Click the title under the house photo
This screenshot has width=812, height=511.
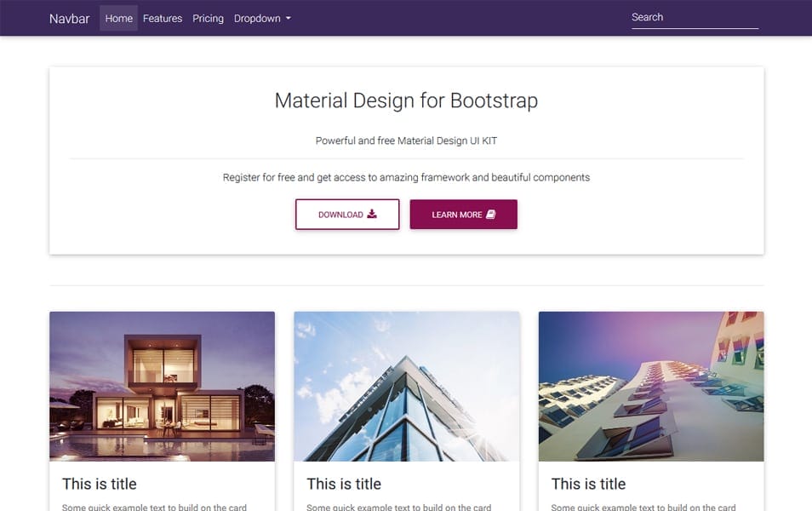click(100, 484)
